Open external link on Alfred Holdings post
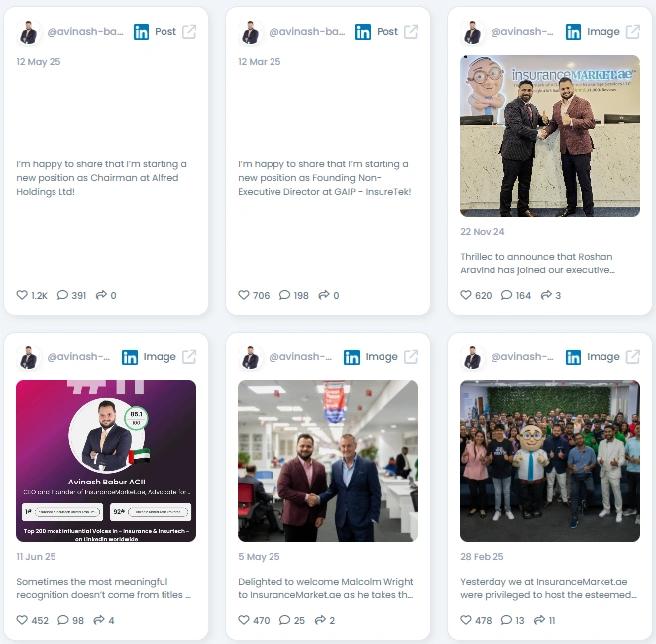Screen dimensions: 656x644 (x=189, y=32)
